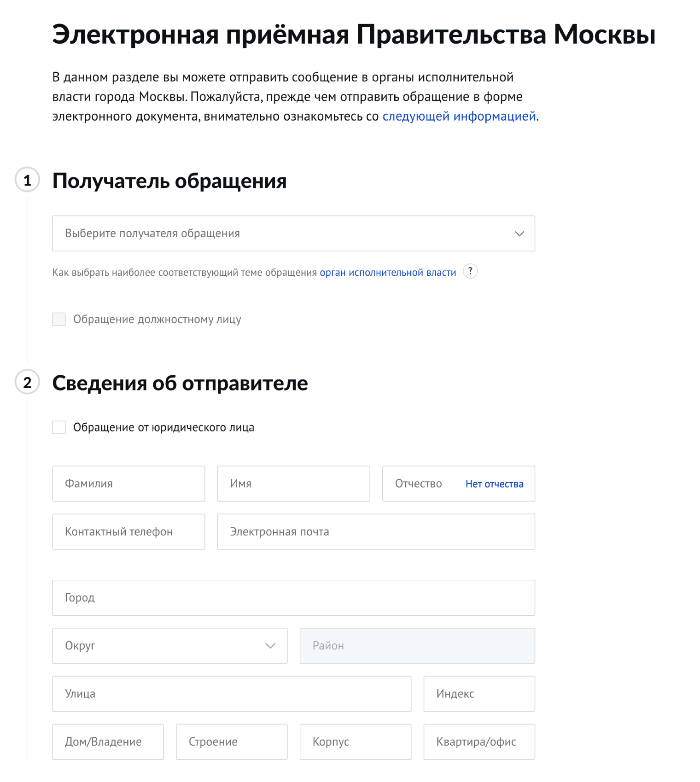
Task: Focus the 'Дом/Владение' field
Action: point(108,741)
